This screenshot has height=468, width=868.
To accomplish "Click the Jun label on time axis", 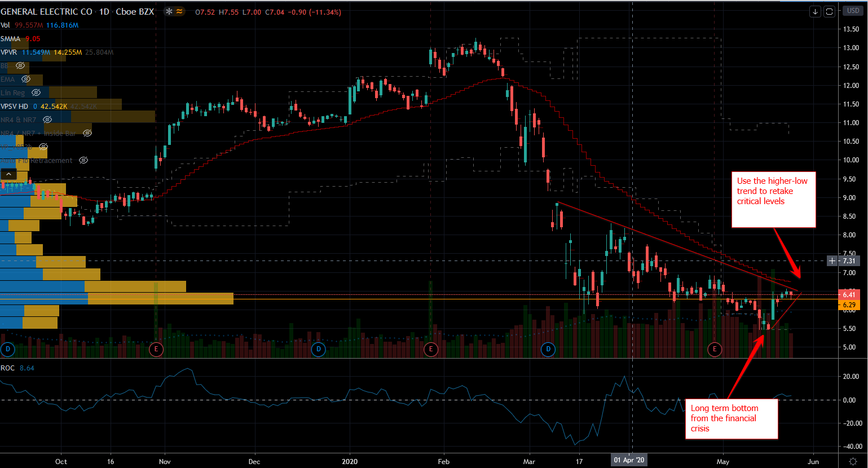I will coord(814,462).
